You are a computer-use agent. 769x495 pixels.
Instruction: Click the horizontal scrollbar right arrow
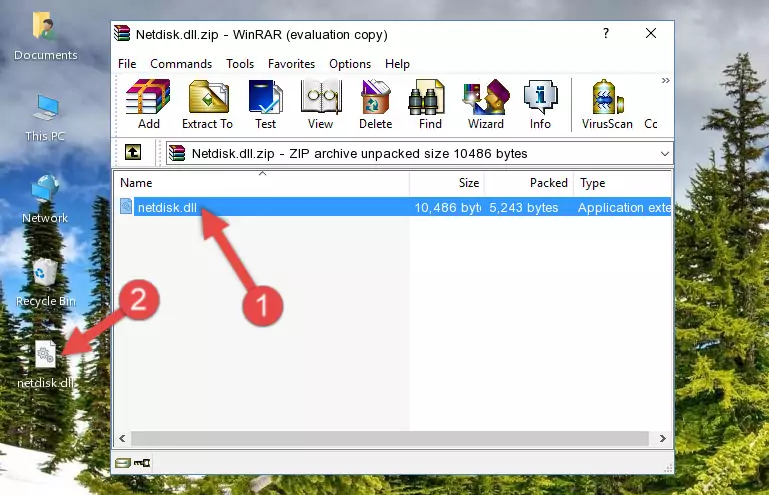663,438
